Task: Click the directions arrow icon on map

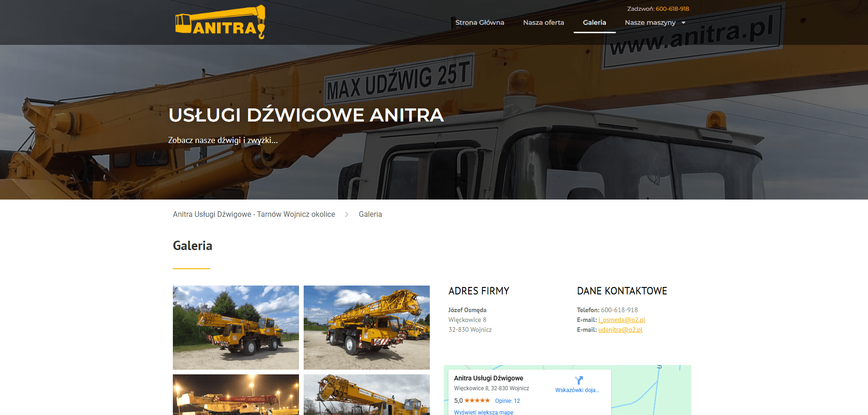Action: click(x=579, y=380)
